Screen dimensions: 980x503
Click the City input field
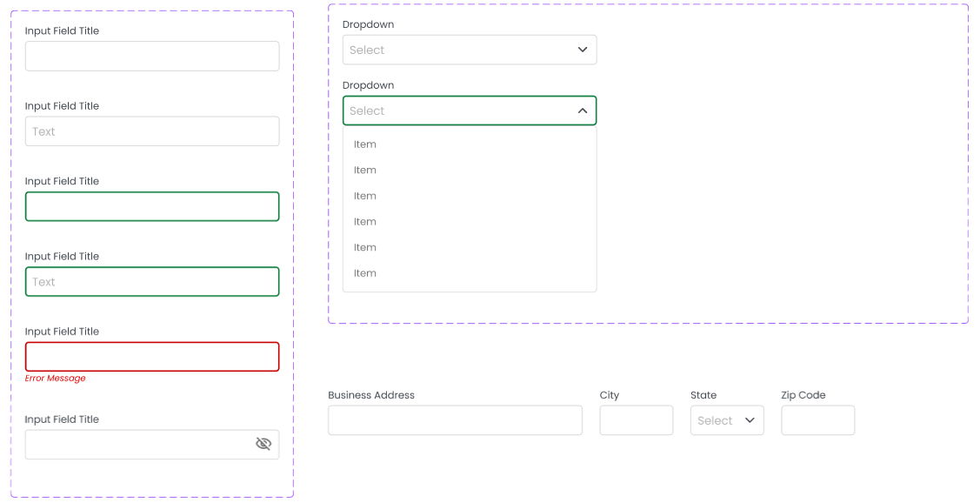(637, 420)
